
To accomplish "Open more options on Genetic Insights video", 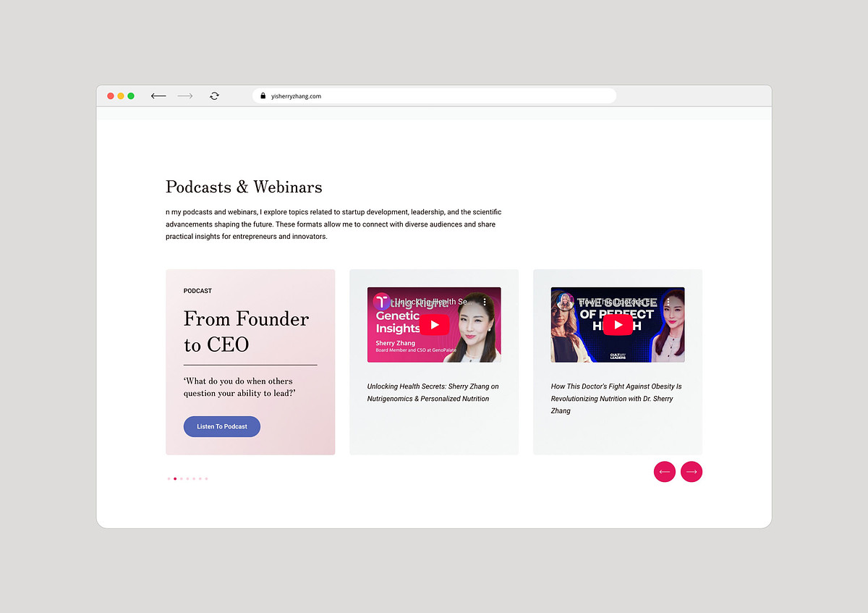I will [x=485, y=302].
